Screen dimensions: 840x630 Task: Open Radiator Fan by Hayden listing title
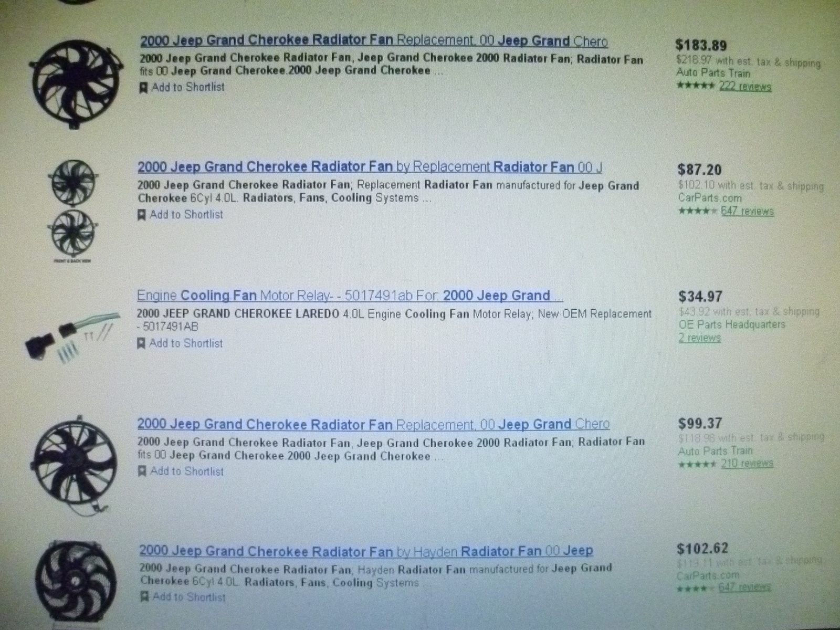coord(366,551)
